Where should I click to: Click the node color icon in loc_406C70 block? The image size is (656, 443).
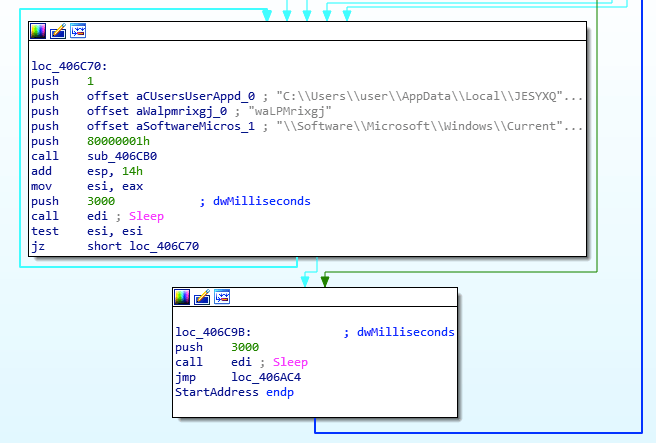pos(38,31)
